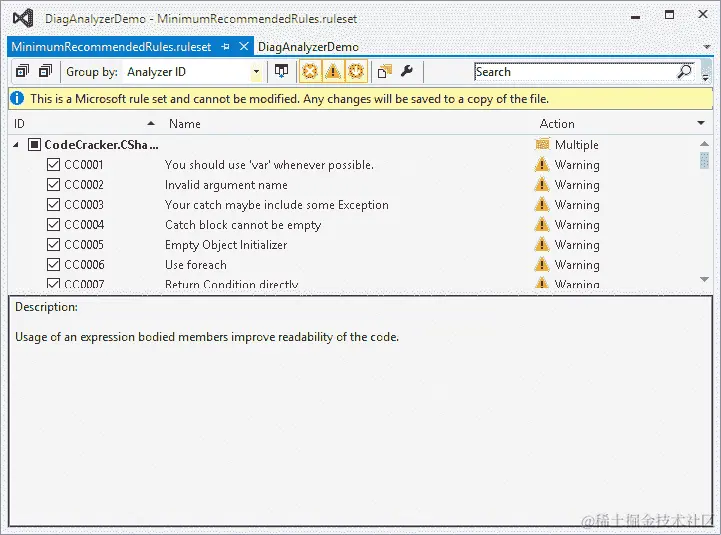Click the description text about expression bodied members
Image resolution: width=721 pixels, height=535 pixels.
tap(207, 337)
